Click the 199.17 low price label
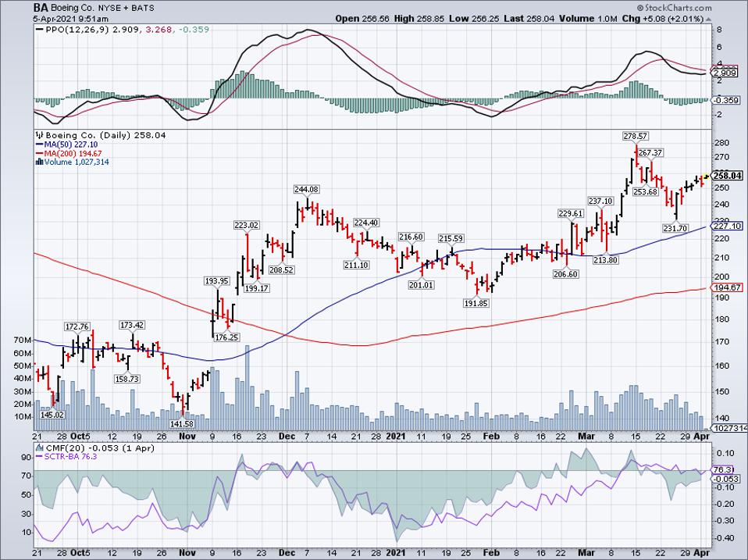 pos(256,288)
